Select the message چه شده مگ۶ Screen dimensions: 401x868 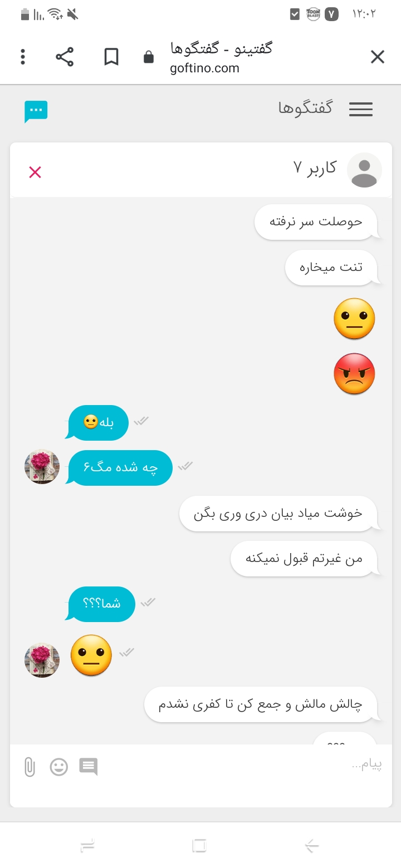coord(120,467)
